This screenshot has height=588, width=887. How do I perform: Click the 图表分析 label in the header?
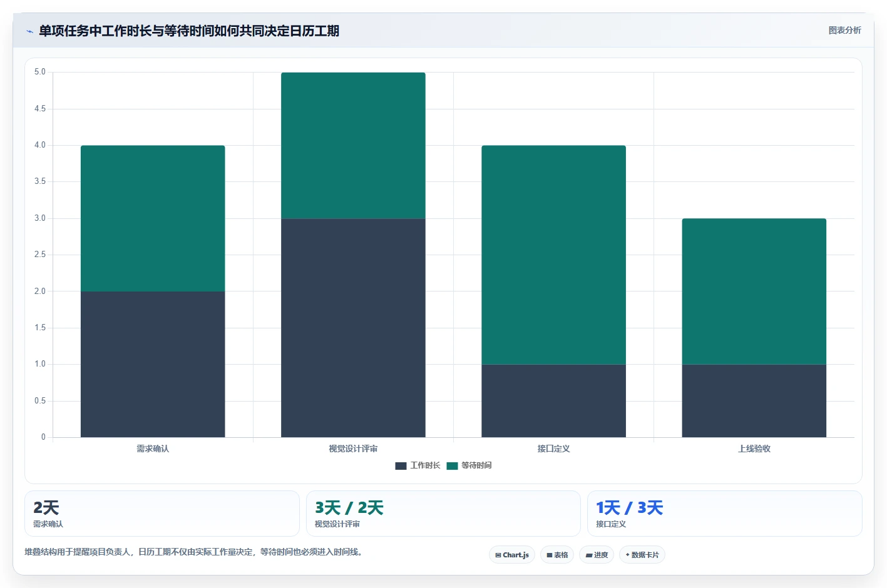(844, 30)
